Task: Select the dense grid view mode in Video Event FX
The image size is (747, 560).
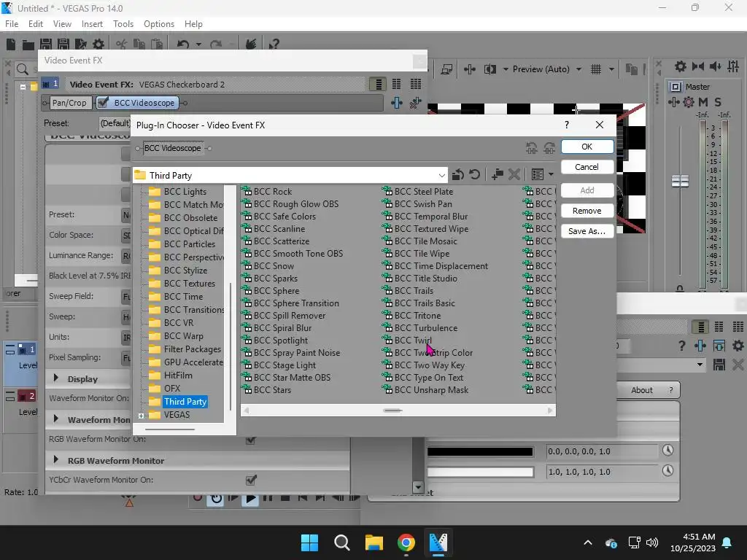Action: (415, 85)
